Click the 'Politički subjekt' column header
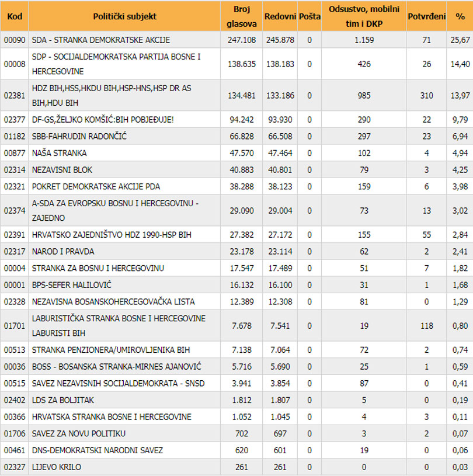Viewport: 473px width, 476px height. pyautogui.click(x=124, y=16)
